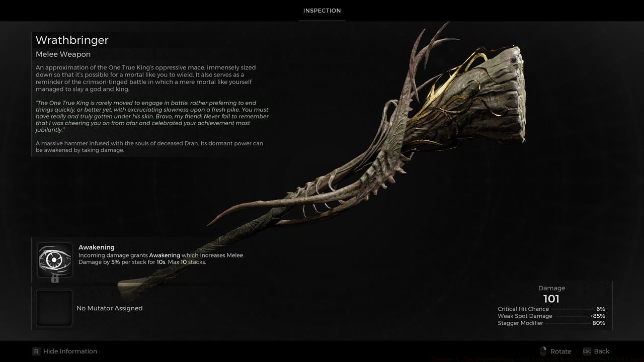Viewport: 644px width, 362px height.
Task: Click the R key icon
Action: (36, 351)
